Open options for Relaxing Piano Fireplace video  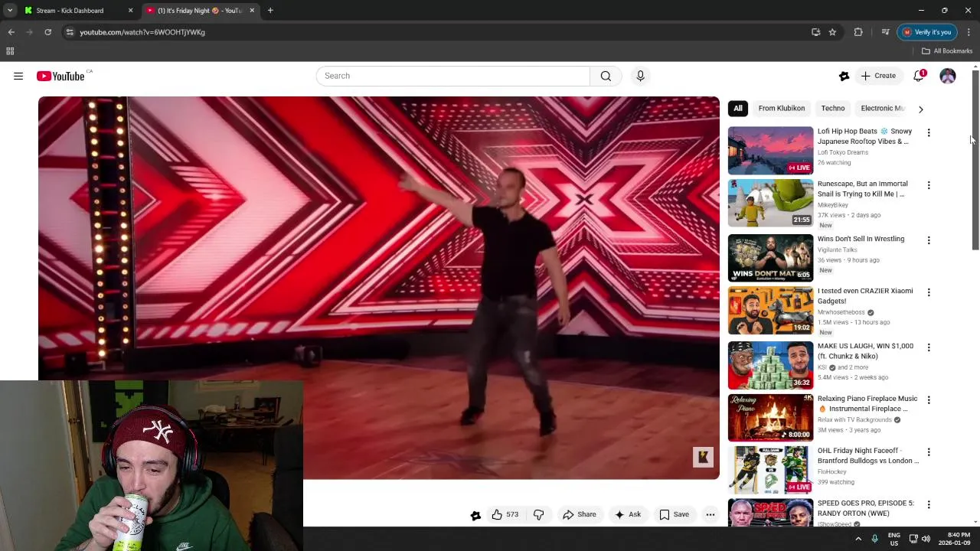coord(929,400)
